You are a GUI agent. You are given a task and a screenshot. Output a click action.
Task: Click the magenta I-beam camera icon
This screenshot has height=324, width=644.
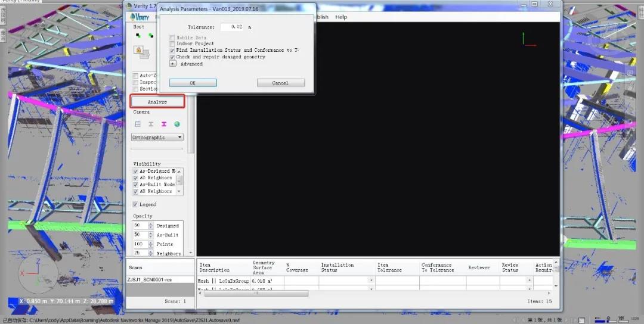click(164, 124)
